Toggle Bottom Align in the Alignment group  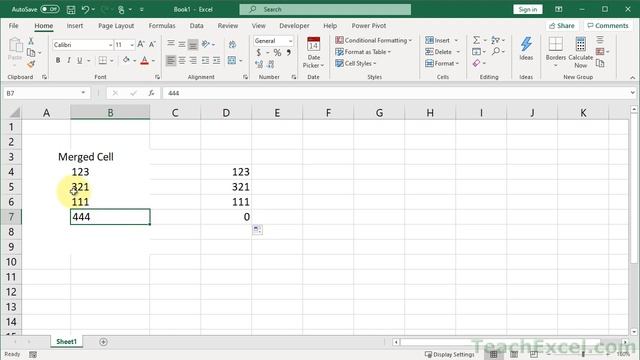tap(193, 44)
